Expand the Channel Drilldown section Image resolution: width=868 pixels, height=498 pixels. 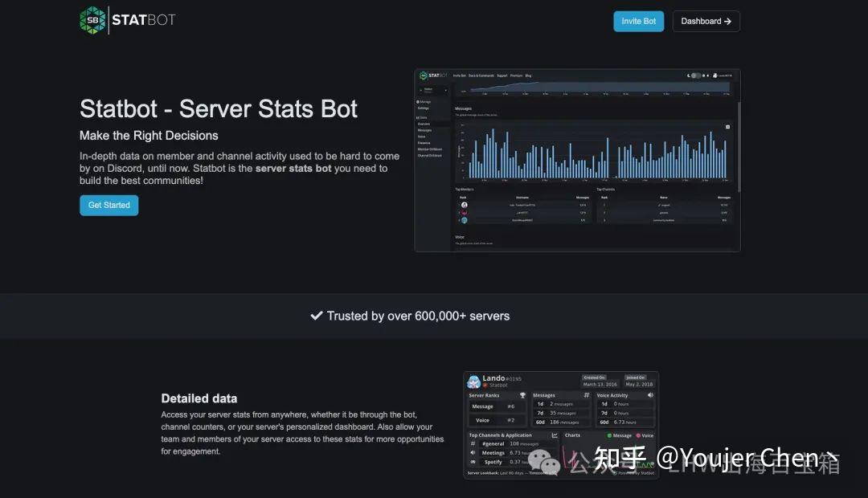tap(429, 156)
